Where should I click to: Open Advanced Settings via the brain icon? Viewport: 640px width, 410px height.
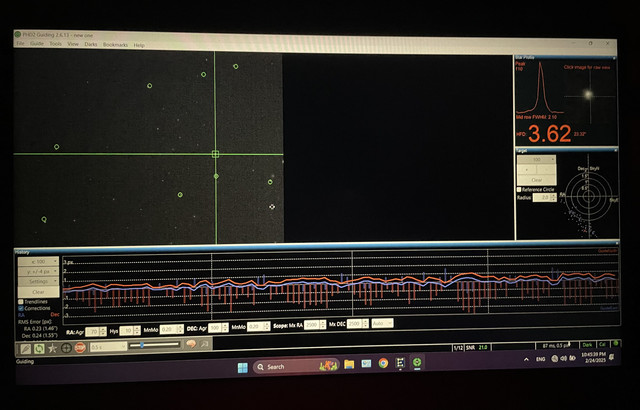(x=191, y=344)
